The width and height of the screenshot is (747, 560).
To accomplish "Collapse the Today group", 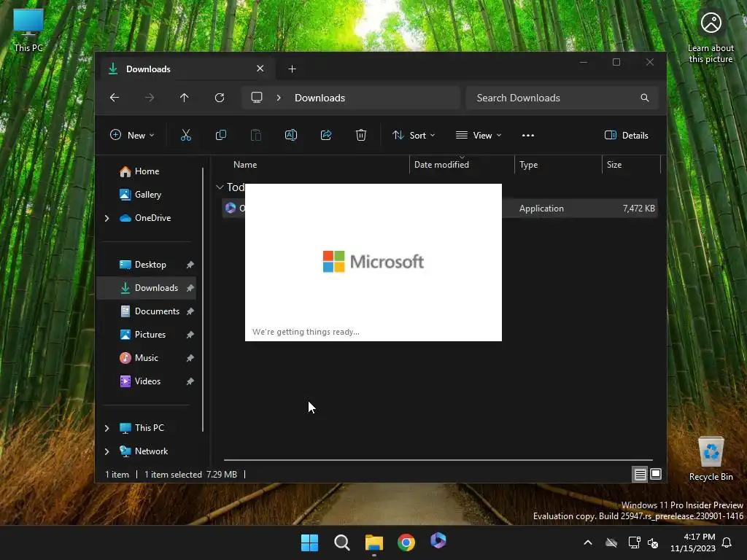I will click(220, 187).
